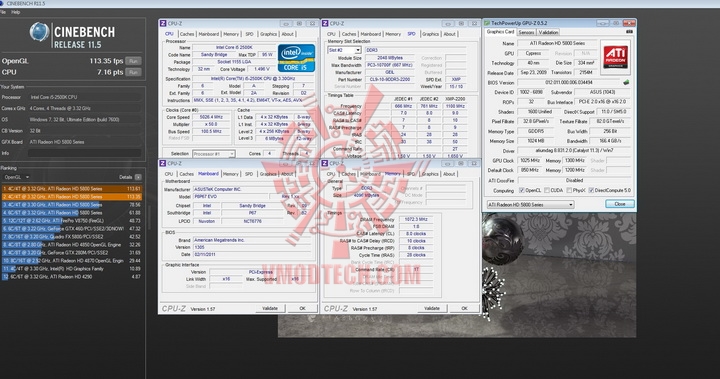Select the GeForce GTX 280M ranking row
This screenshot has height=379, width=720.
click(x=72, y=253)
